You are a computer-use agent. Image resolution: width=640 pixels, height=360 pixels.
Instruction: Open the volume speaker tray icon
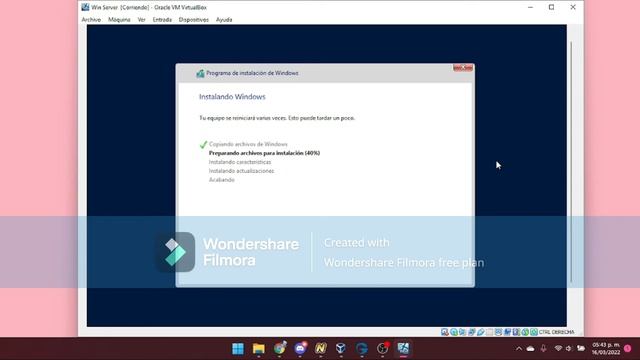tap(569, 349)
